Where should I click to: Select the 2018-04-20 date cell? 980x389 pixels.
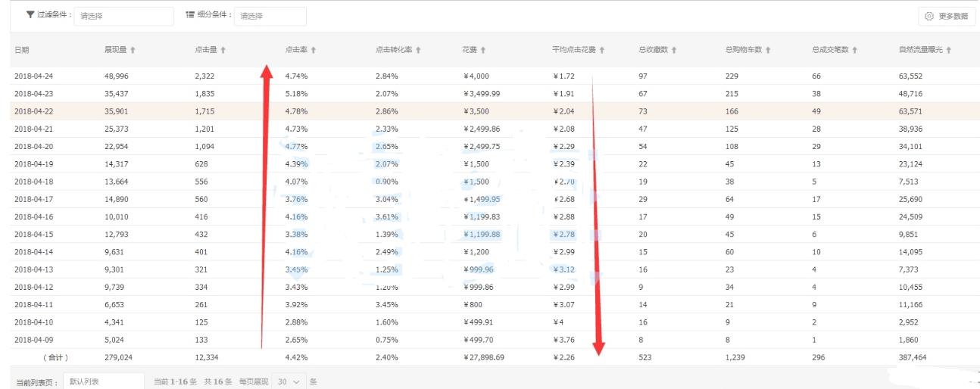[35, 147]
